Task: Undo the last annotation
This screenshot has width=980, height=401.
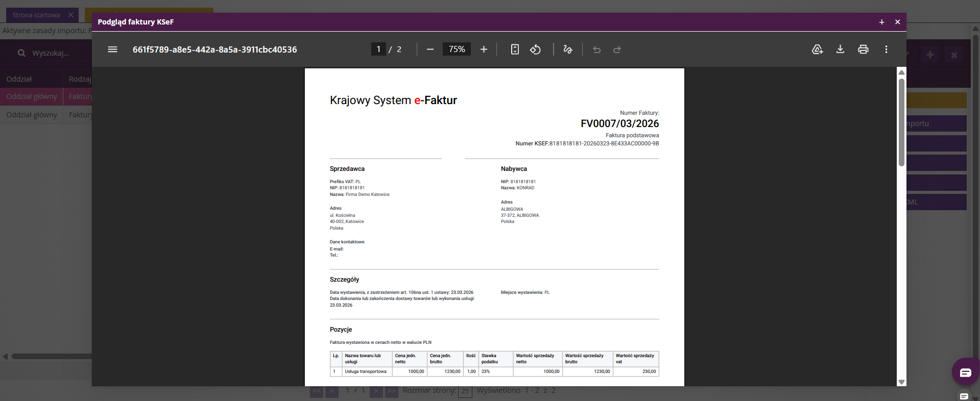Action: click(x=596, y=49)
